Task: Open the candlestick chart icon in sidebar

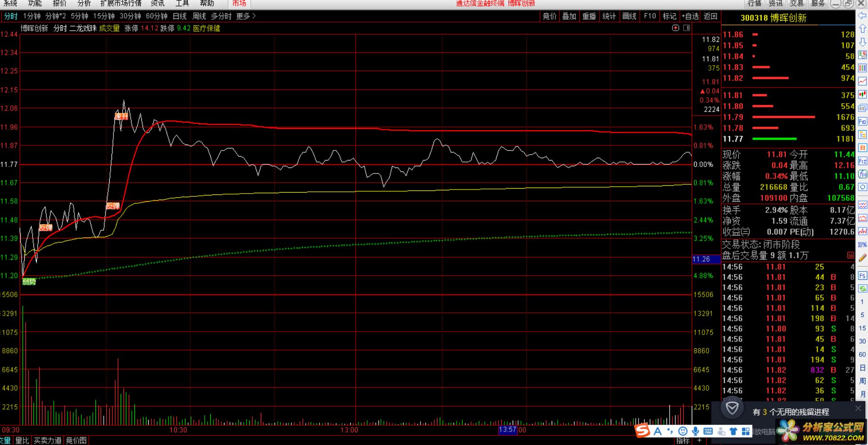Action: tap(862, 95)
